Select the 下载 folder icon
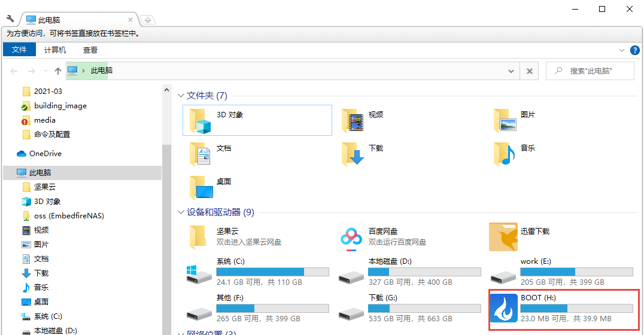 click(x=353, y=154)
